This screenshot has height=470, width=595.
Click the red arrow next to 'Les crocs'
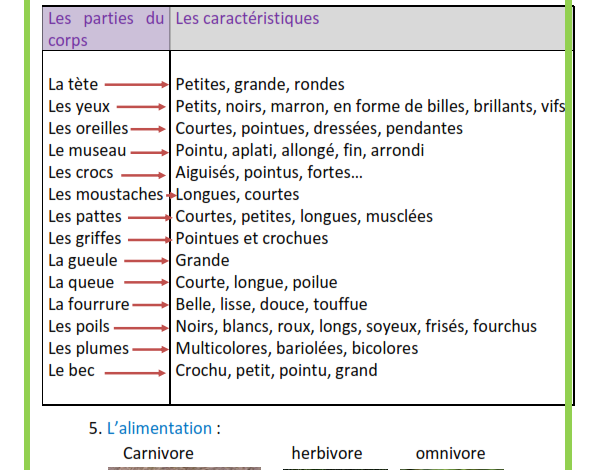143,175
